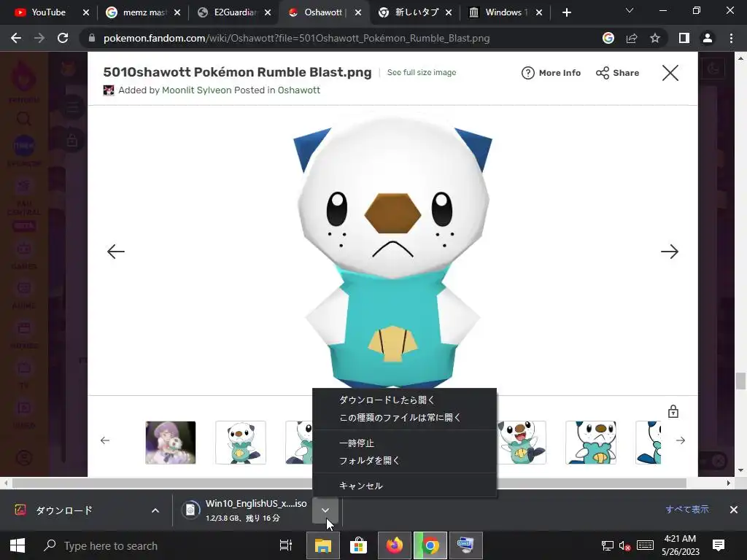Viewport: 747px width, 560px height.
Task: Switch to the memz tab
Action: coord(143,12)
